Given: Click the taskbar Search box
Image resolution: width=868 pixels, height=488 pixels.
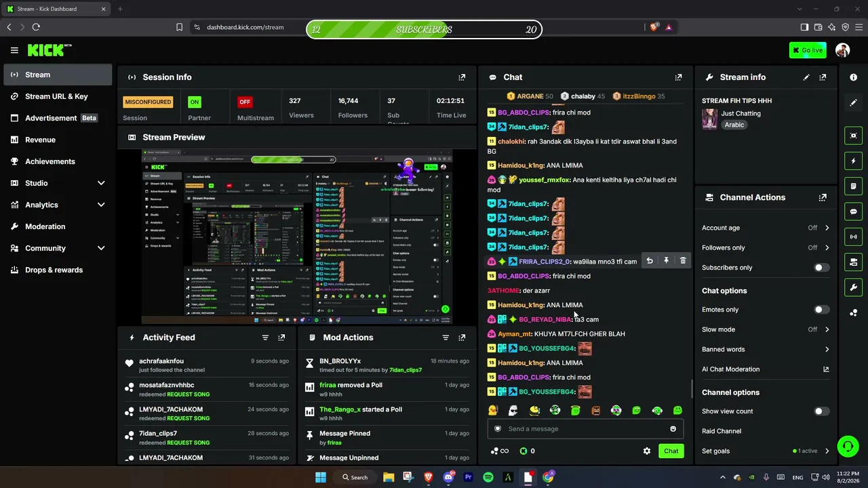Looking at the screenshot, I should (355, 477).
